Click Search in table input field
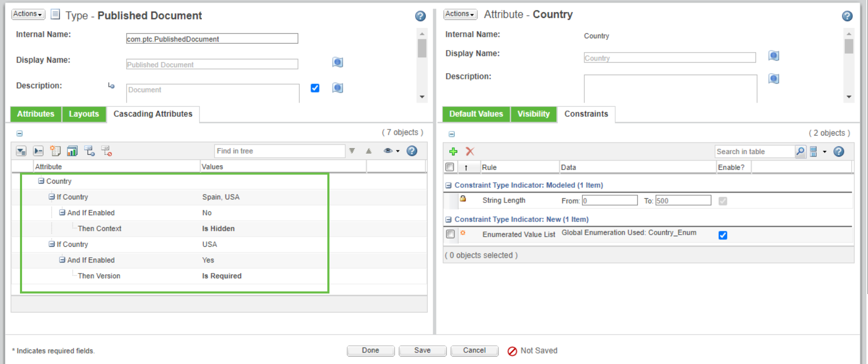 click(755, 151)
